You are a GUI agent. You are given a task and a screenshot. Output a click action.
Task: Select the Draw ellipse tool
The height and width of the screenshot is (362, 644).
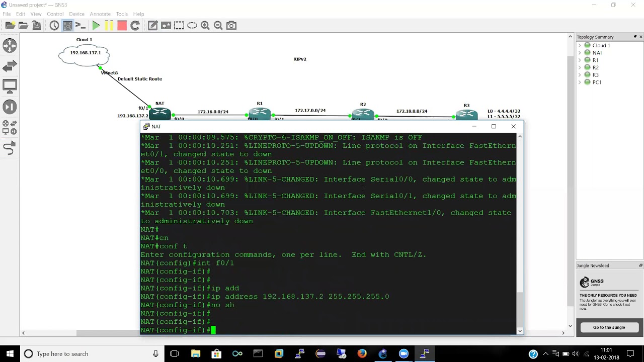click(192, 25)
